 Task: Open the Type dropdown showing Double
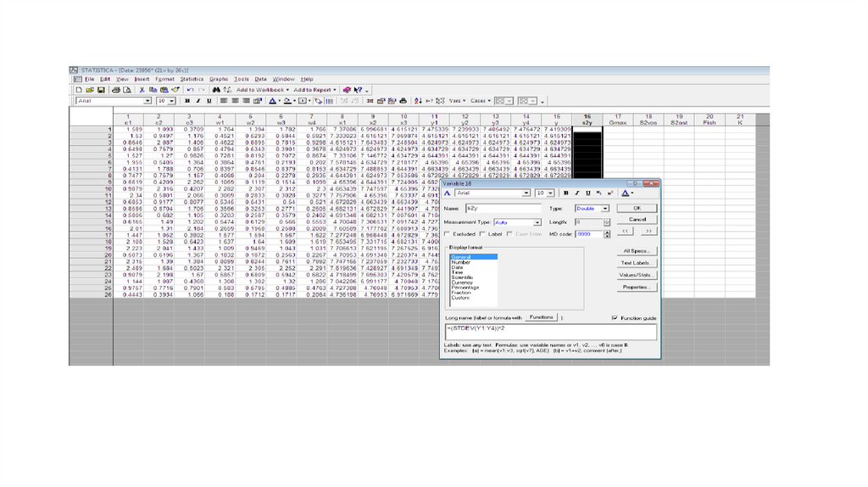click(605, 208)
